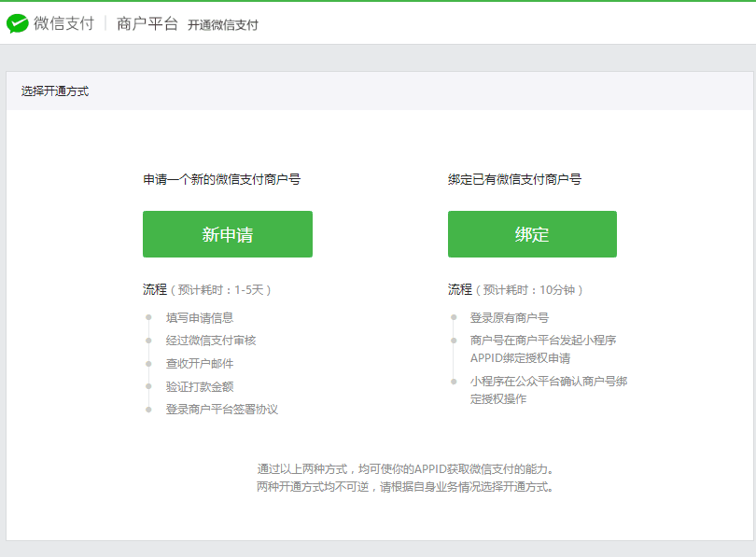This screenshot has height=557, width=756.
Task: Select the 经过微信支付审核 step
Action: pos(211,341)
